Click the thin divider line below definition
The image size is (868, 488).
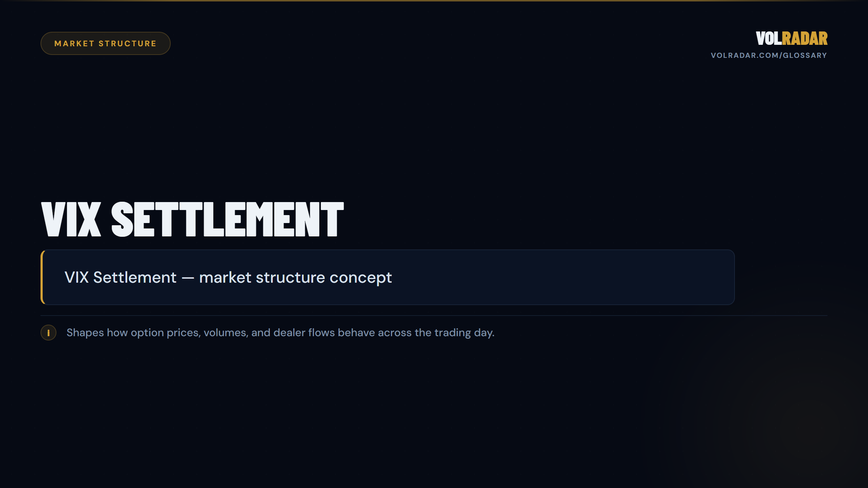pos(434,316)
